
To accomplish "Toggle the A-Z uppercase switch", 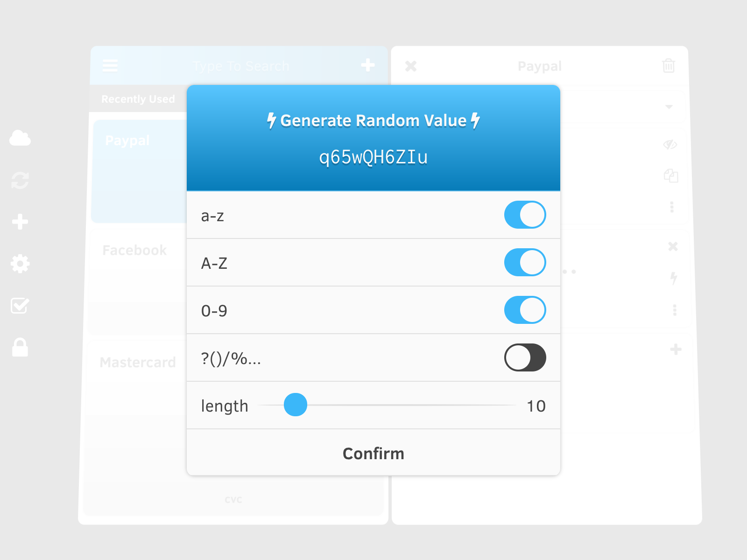I will (525, 262).
